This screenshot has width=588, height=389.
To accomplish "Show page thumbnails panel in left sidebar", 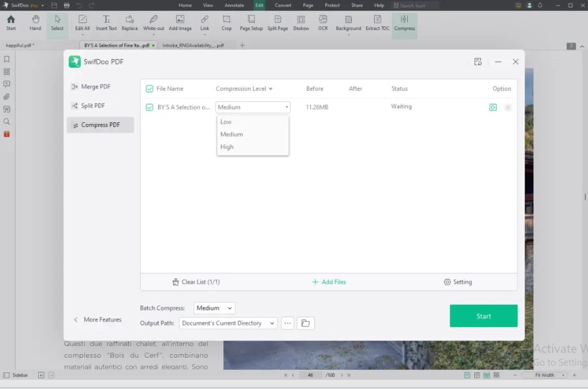I will 7,71.
